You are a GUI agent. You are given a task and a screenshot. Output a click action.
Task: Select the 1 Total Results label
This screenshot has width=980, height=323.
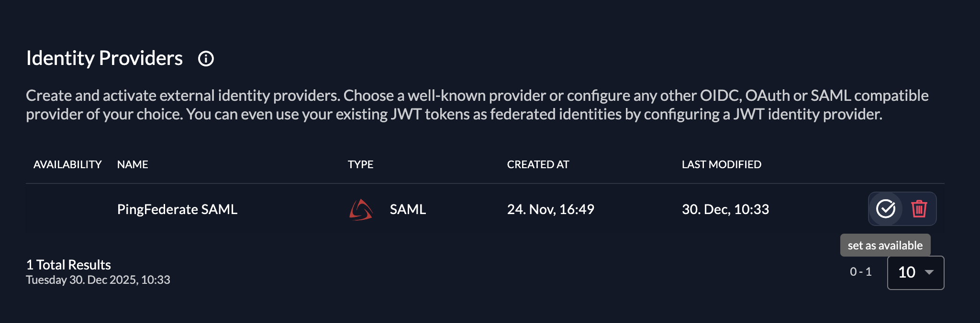pos(68,265)
